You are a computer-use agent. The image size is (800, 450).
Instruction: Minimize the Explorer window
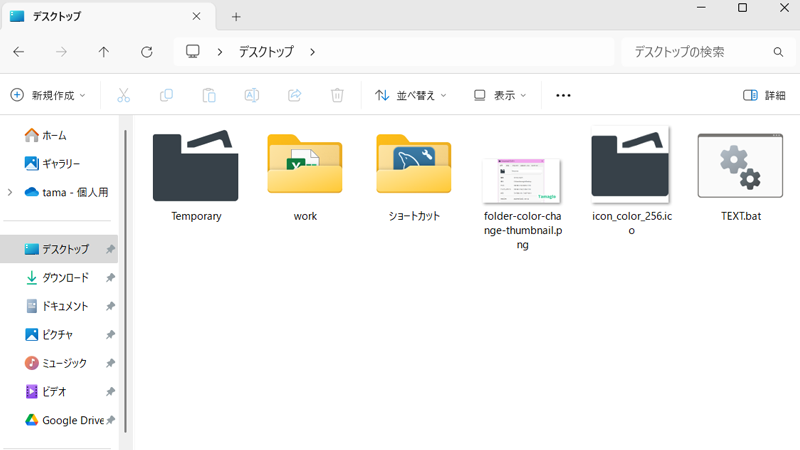[x=701, y=8]
